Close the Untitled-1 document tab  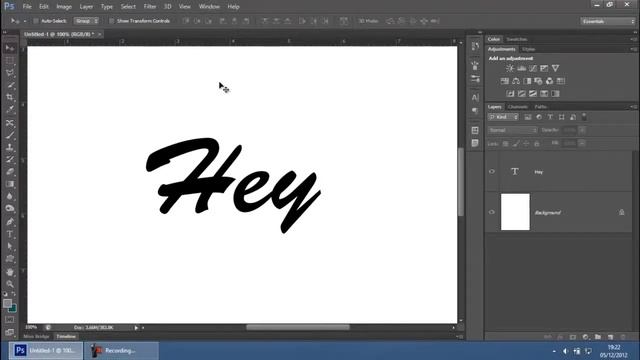point(99,34)
